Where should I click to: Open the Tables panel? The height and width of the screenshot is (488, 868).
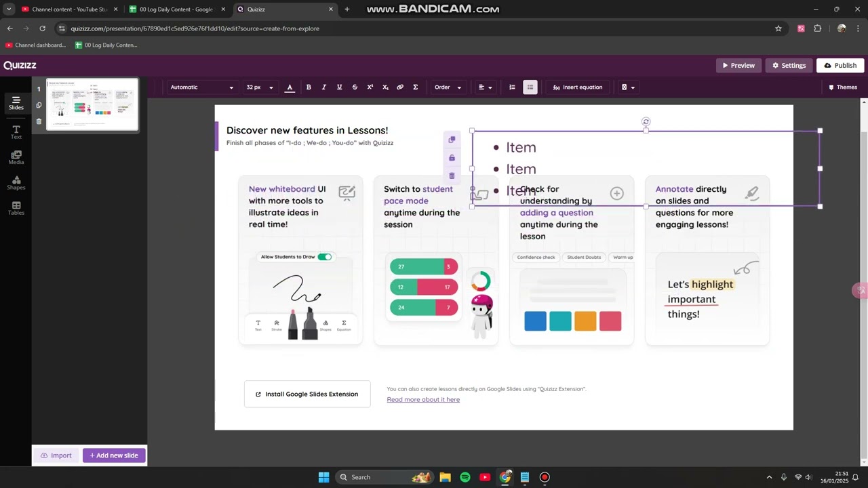(x=16, y=209)
